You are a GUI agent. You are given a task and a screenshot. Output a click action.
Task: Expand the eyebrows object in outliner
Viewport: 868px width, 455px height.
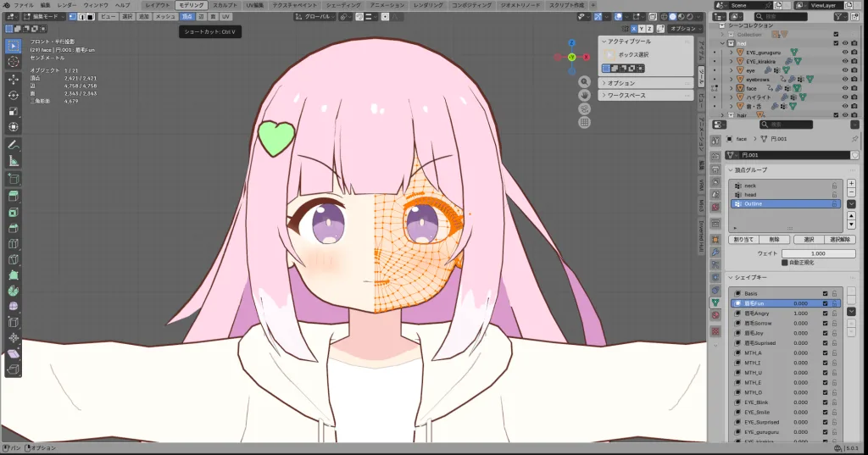click(x=732, y=79)
